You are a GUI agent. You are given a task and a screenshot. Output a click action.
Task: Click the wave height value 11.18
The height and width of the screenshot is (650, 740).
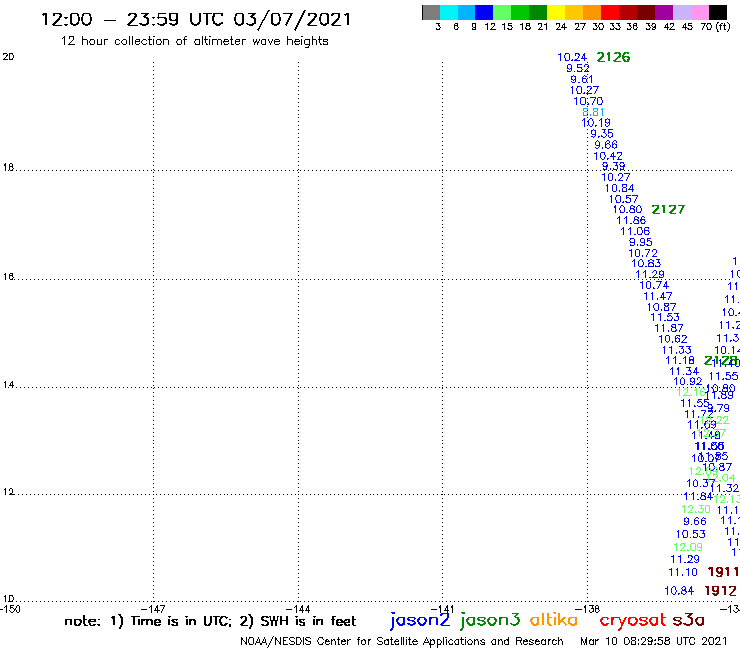click(680, 360)
